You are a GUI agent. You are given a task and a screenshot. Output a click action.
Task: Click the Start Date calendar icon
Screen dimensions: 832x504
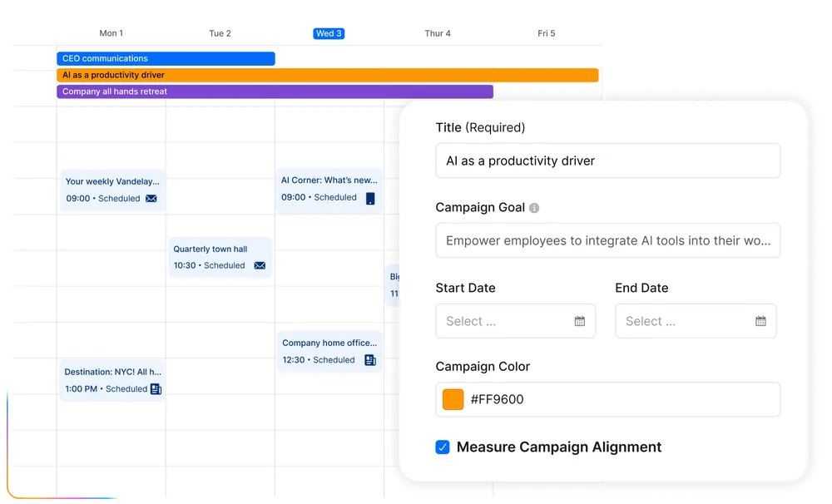[580, 320]
